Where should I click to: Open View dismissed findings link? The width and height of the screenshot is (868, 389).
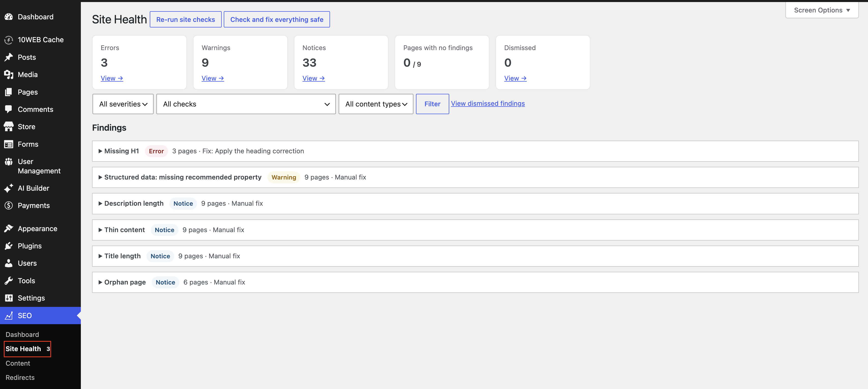click(488, 103)
